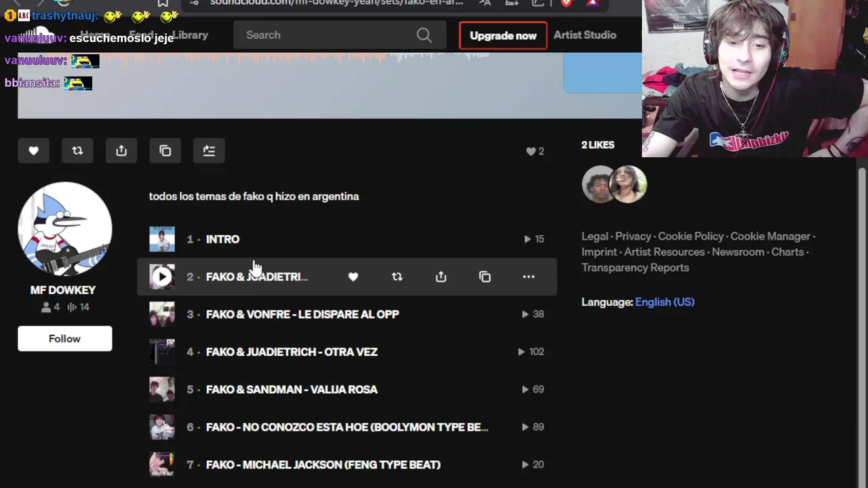Image resolution: width=868 pixels, height=488 pixels.
Task: Copy the playlist link with the copy button
Action: (x=165, y=151)
